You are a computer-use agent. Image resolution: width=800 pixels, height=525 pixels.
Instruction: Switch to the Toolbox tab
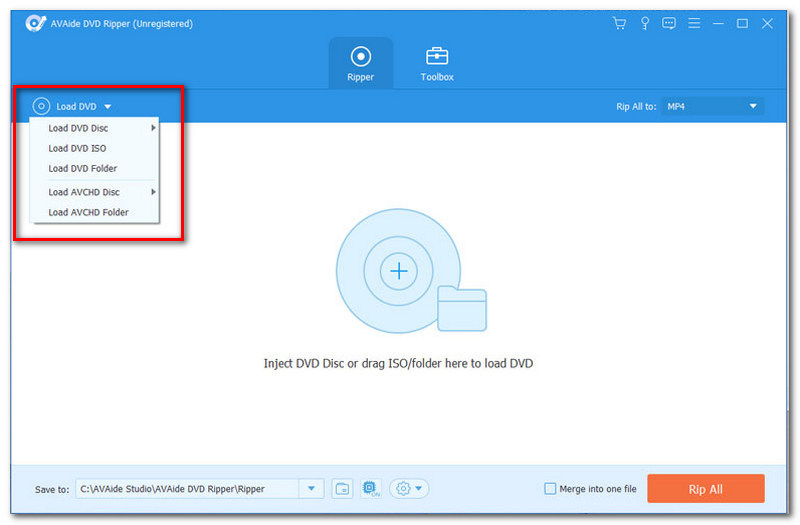tap(437, 63)
